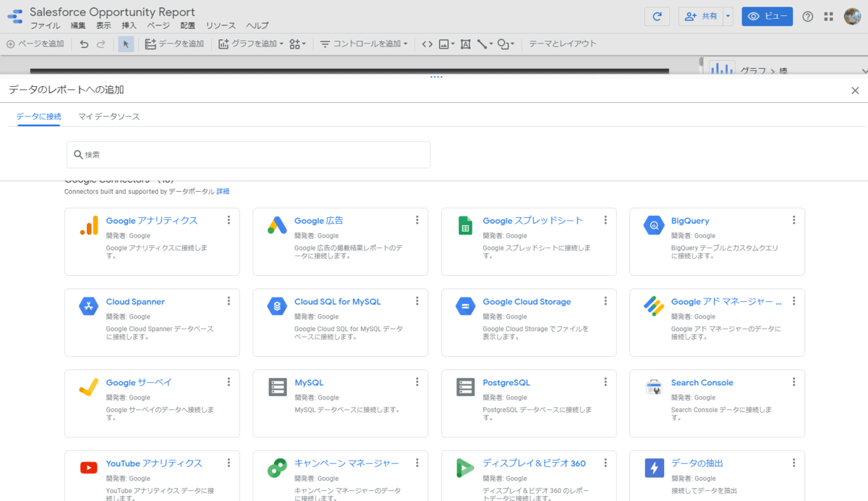Open the リソース menu

point(221,26)
